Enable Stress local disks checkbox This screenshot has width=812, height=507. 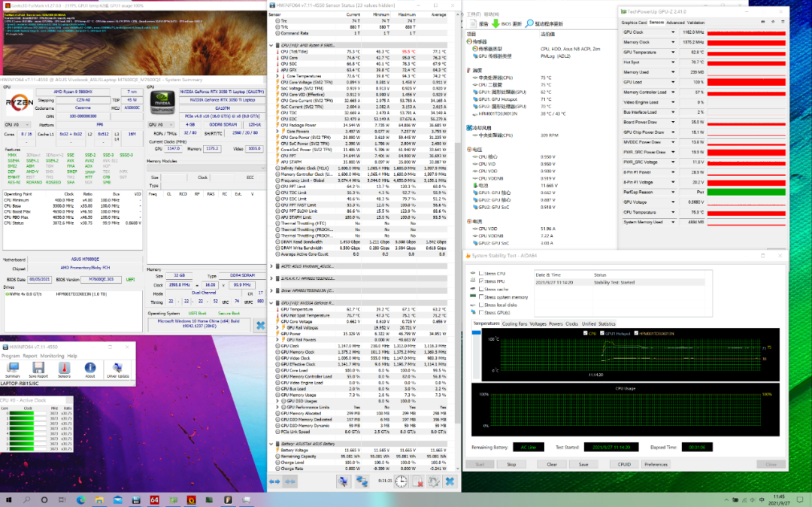click(481, 305)
